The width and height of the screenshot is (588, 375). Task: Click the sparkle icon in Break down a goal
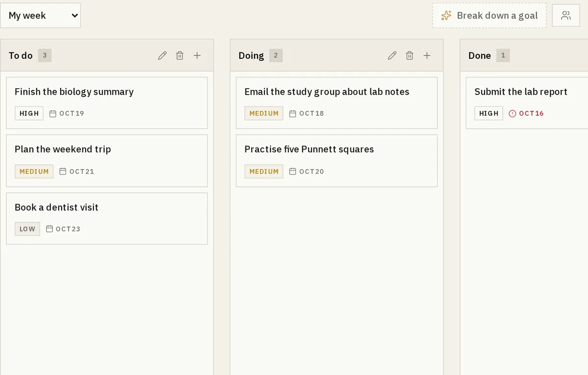(446, 15)
